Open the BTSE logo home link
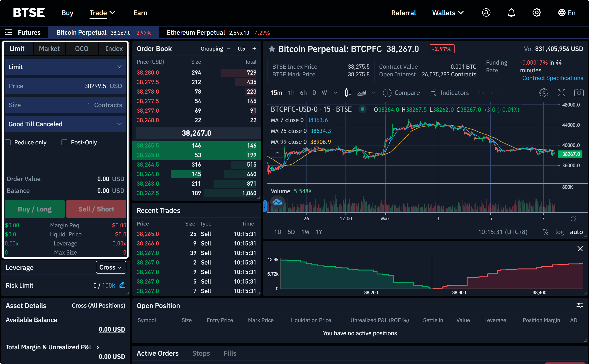589x364 pixels. click(29, 12)
